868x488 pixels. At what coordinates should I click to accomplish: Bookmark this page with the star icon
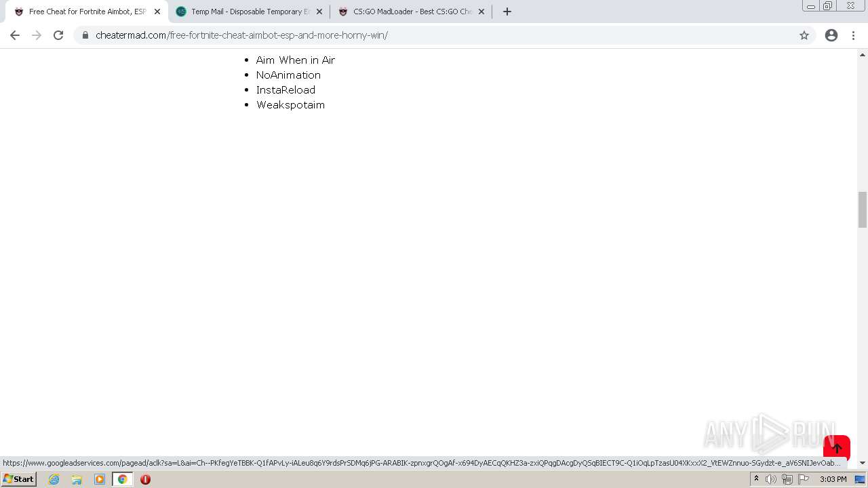coord(804,35)
